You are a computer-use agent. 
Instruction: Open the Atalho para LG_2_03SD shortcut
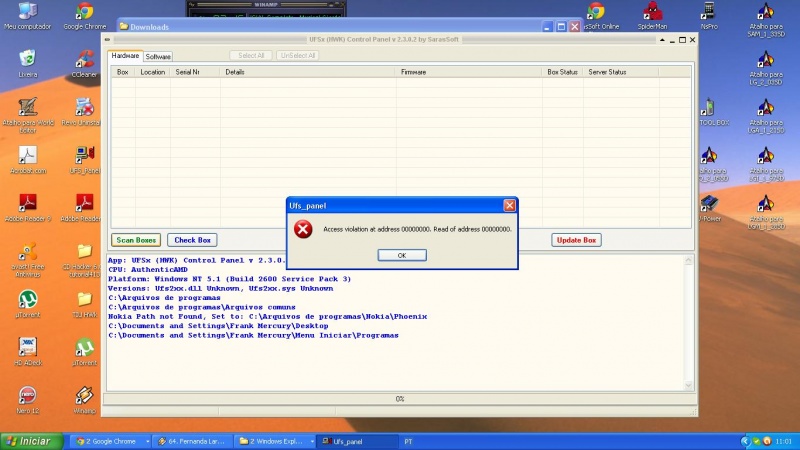click(766, 68)
